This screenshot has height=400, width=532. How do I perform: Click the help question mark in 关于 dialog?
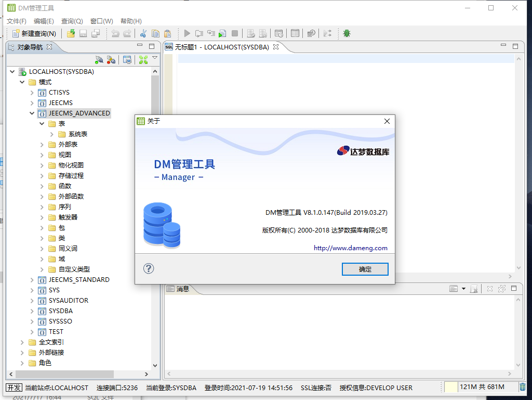coord(149,268)
